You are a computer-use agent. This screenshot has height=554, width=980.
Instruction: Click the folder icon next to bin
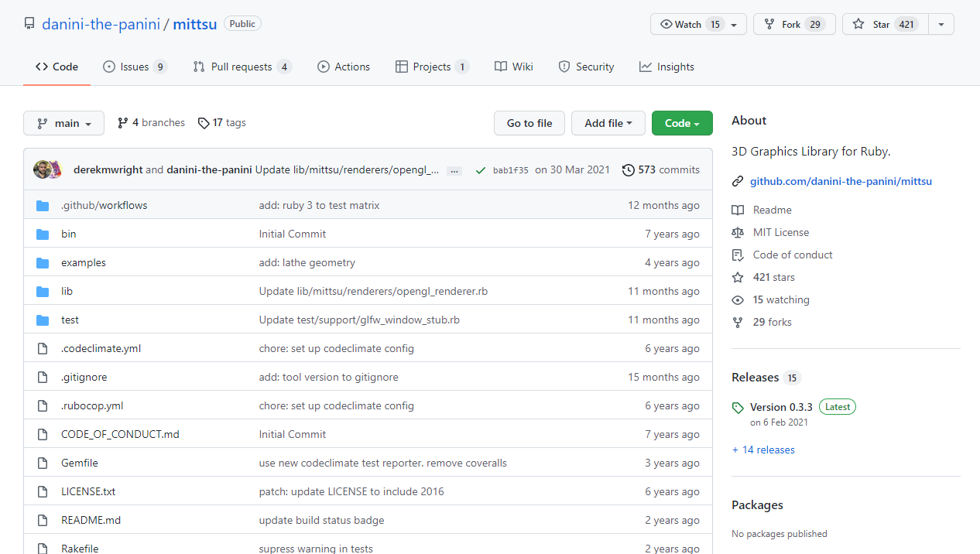(43, 234)
